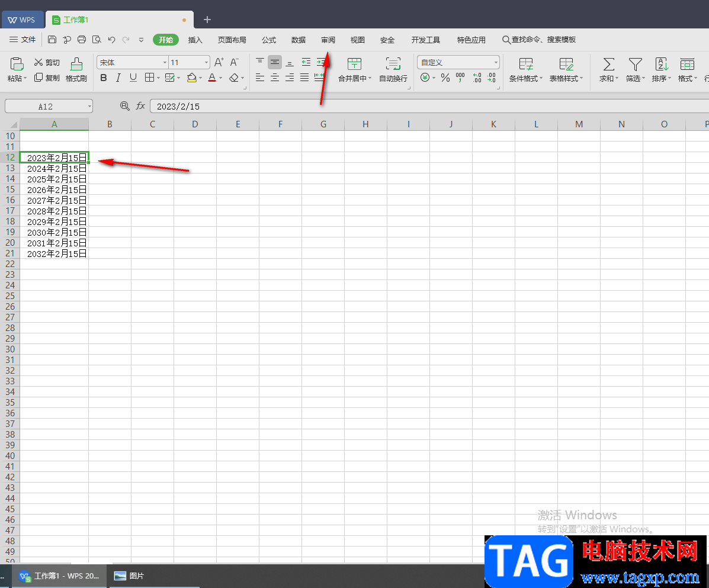709x588 pixels.
Task: Click the insert function fx button
Action: (140, 106)
